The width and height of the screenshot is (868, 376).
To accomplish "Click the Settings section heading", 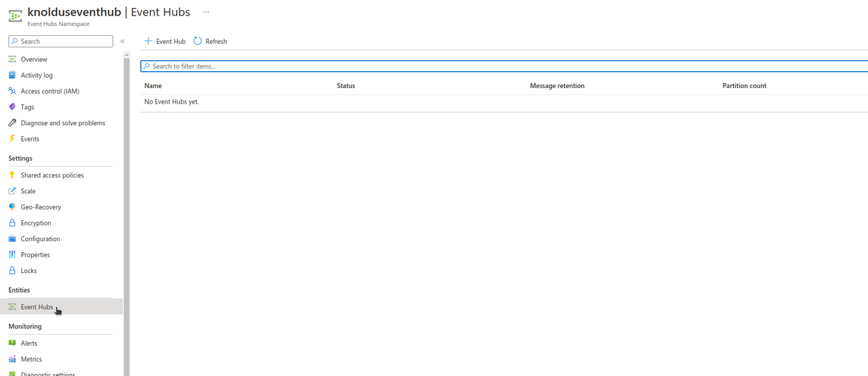I will point(20,159).
